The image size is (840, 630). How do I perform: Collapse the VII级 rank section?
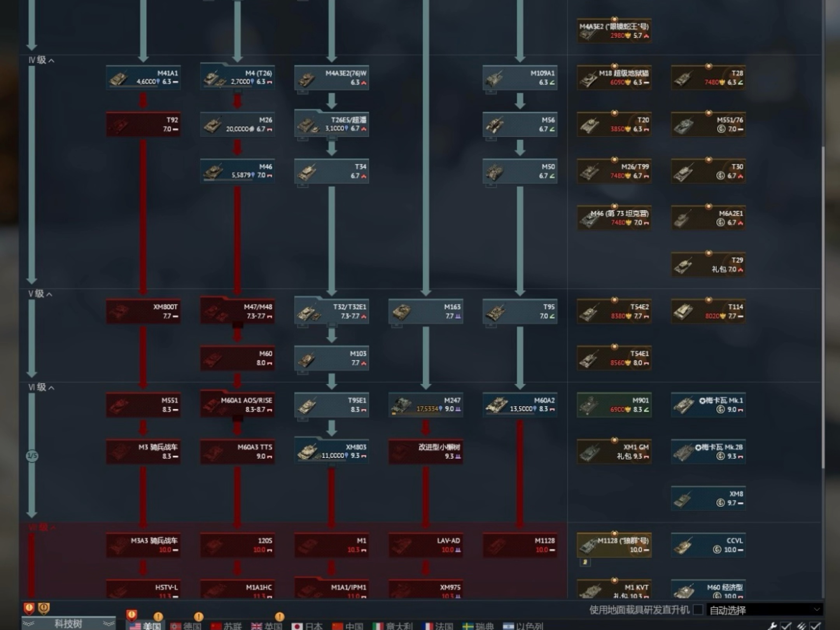(42, 527)
